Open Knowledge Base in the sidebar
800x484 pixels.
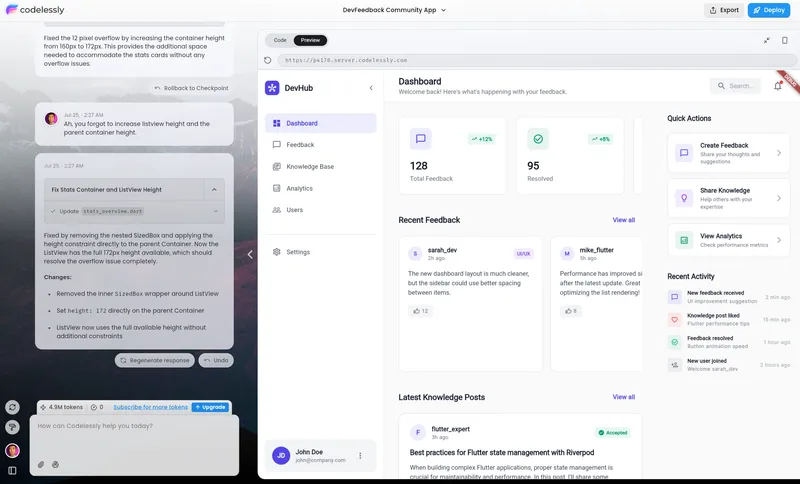click(x=320, y=166)
